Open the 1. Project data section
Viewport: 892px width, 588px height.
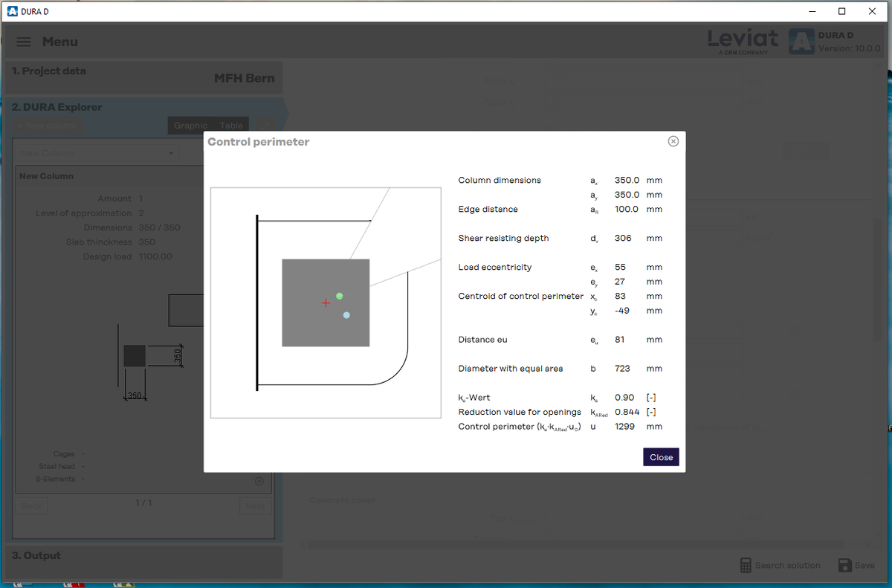(143, 77)
